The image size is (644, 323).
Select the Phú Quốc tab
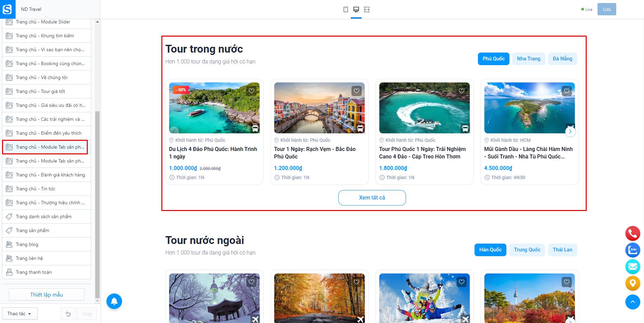[494, 59]
